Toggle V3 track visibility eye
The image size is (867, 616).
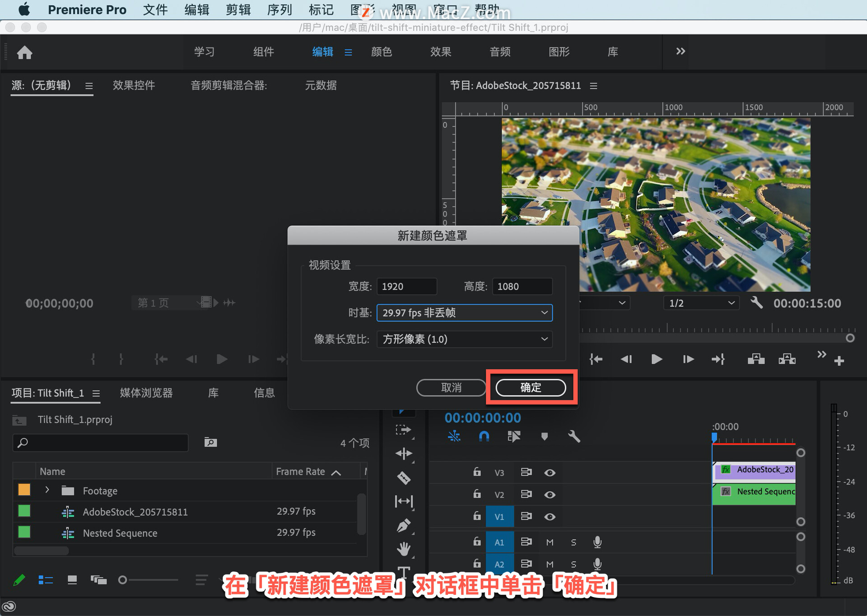tap(550, 472)
